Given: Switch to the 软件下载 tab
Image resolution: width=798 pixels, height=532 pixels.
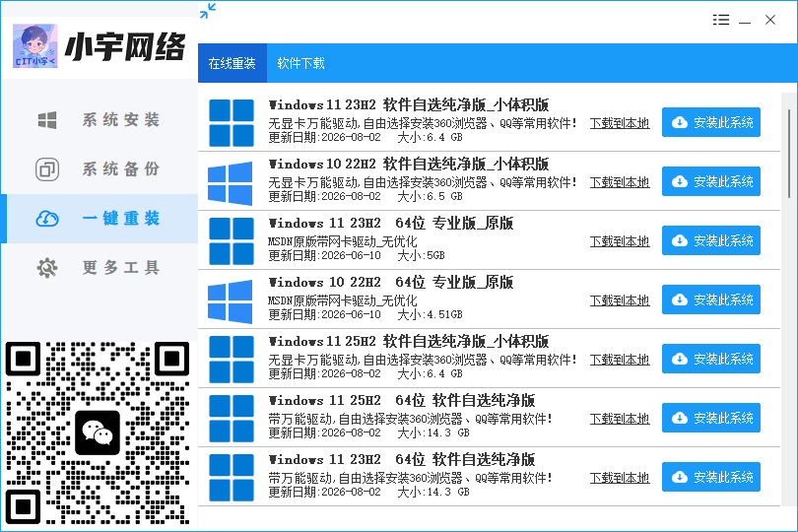Looking at the screenshot, I should tap(300, 63).
